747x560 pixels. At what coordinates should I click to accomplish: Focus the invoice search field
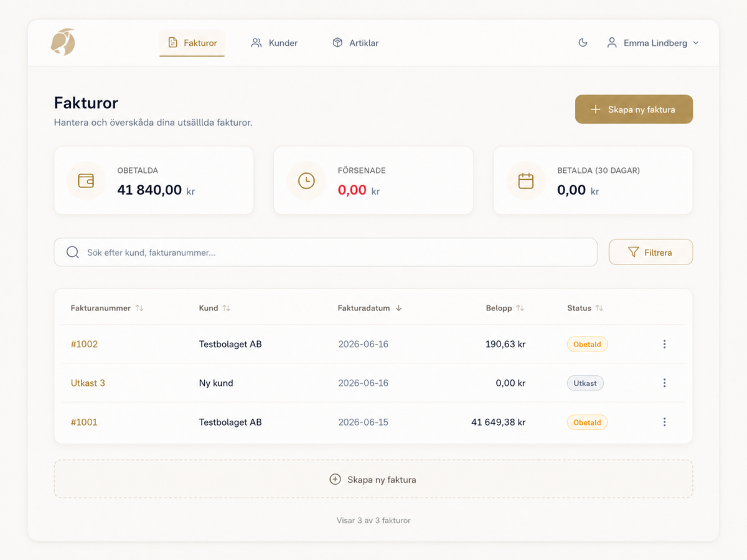point(326,252)
